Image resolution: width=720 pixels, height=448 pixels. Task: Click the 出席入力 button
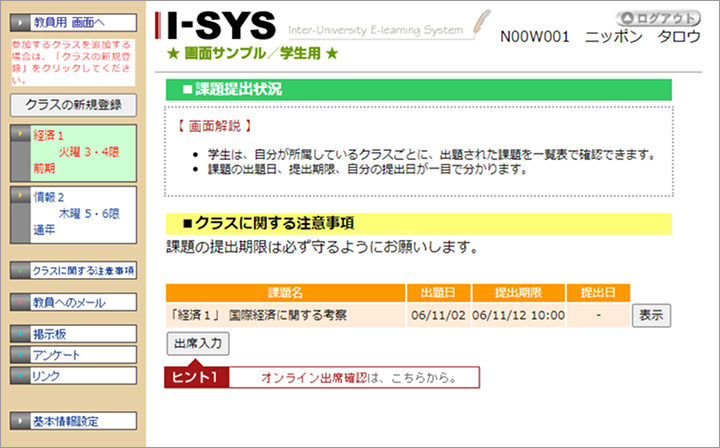pyautogui.click(x=198, y=343)
